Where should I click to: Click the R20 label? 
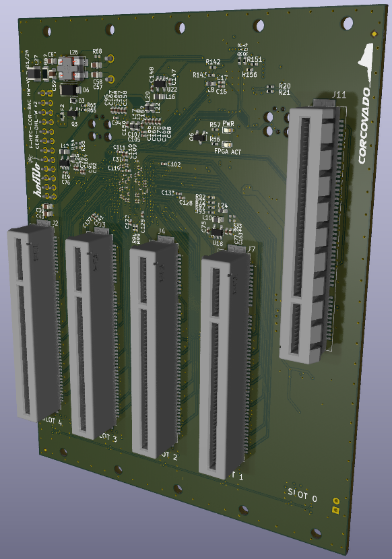click(x=285, y=86)
